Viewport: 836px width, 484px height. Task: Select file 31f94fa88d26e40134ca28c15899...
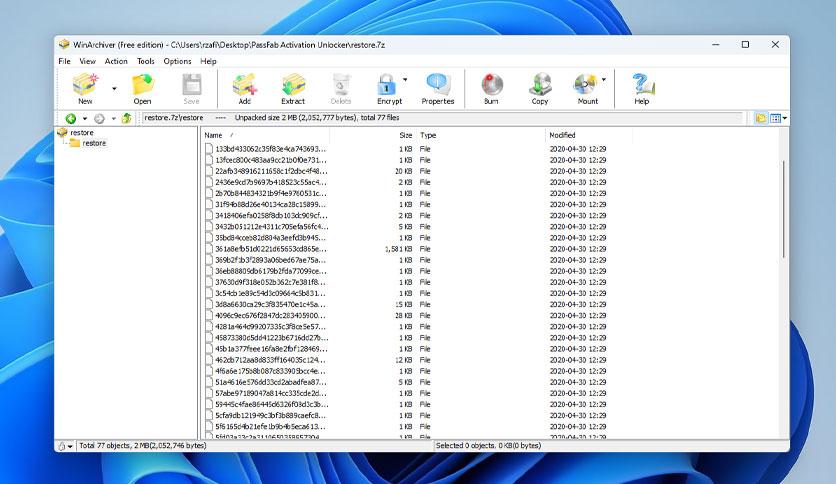coord(270,205)
